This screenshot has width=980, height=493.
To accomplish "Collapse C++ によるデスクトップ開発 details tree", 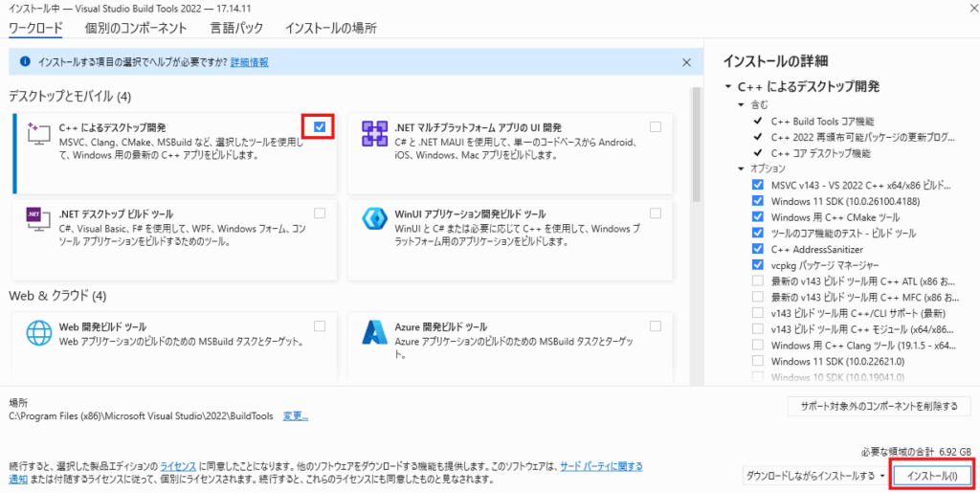I will (728, 87).
